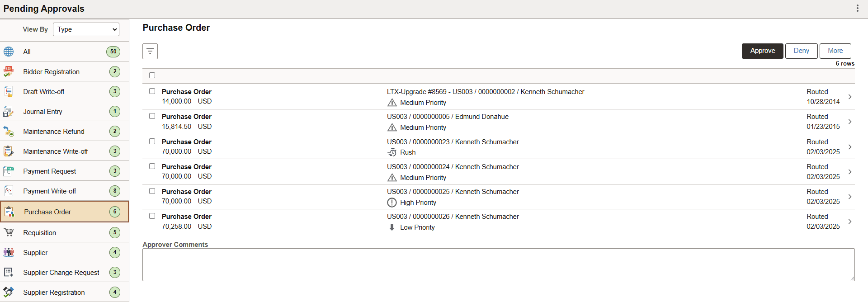The image size is (868, 302).
Task: Select the Supplier icon in sidebar
Action: [9, 252]
